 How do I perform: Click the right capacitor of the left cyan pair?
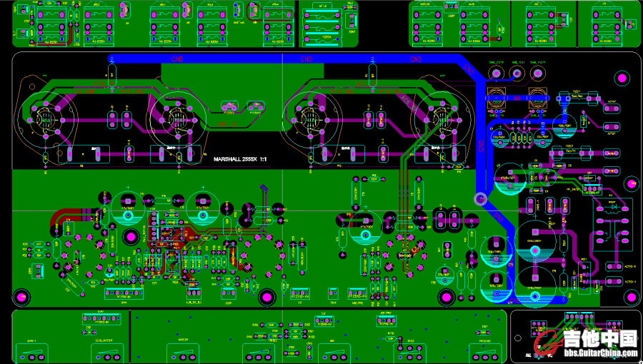tap(203, 206)
